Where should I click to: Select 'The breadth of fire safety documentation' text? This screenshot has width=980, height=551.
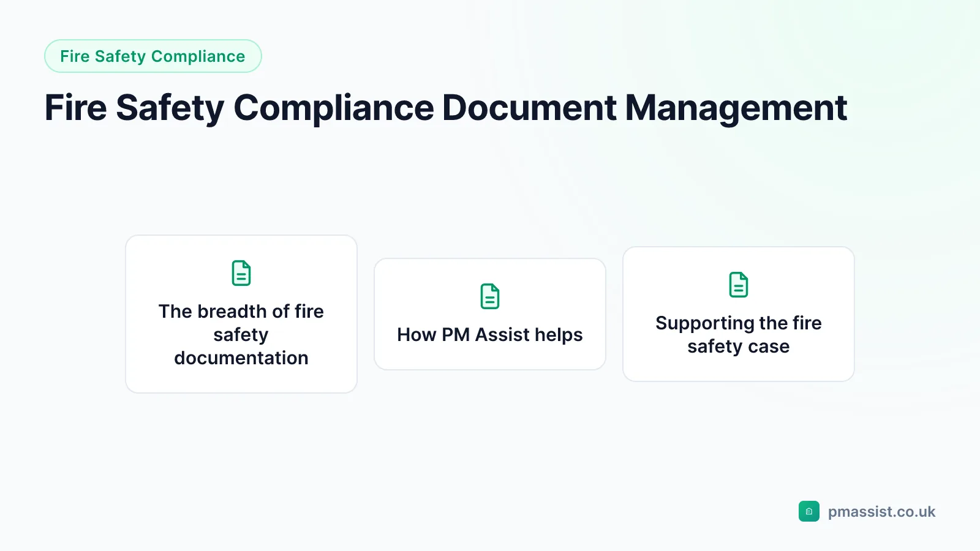pyautogui.click(x=241, y=334)
